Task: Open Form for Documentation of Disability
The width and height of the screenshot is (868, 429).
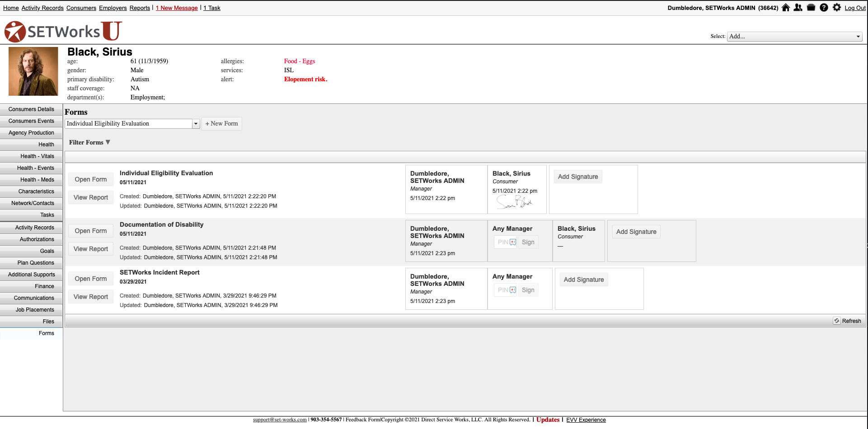Action: point(91,231)
